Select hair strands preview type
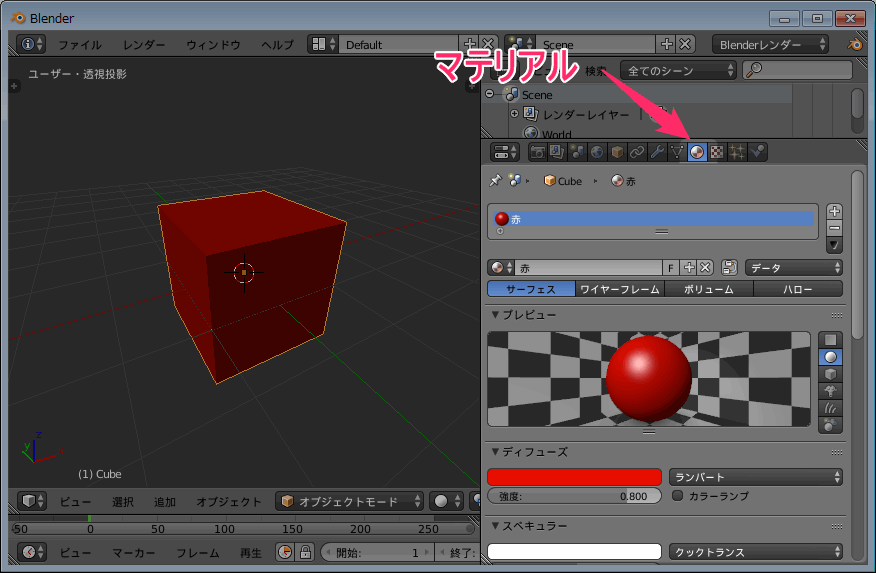Viewport: 876px width, 573px height. click(830, 408)
